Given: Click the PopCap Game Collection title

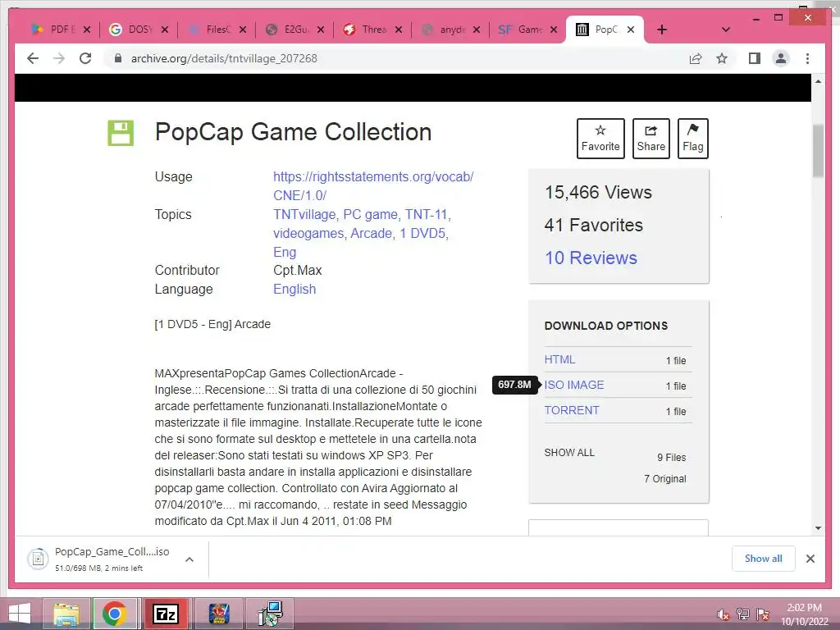Looking at the screenshot, I should coord(293,132).
